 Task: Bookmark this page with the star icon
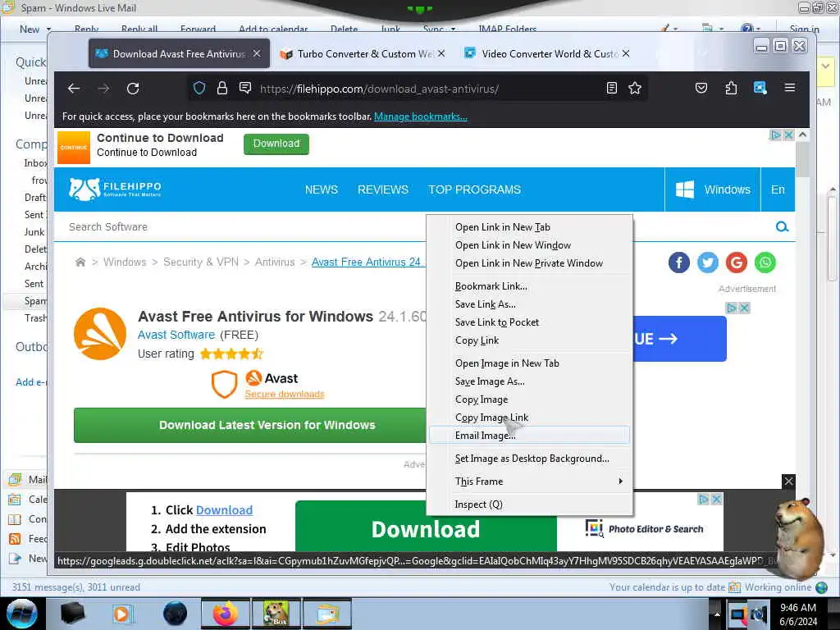(635, 88)
